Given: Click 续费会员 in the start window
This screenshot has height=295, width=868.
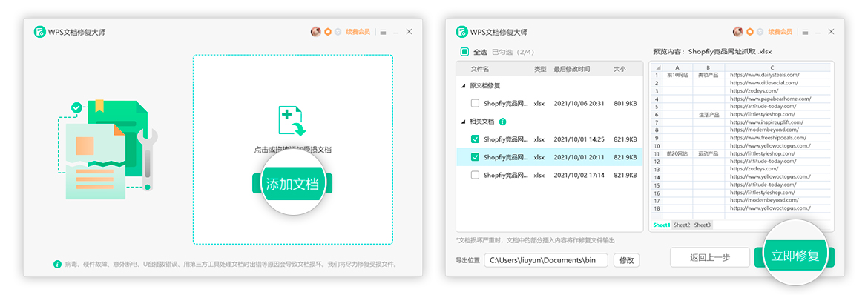Looking at the screenshot, I should [358, 32].
